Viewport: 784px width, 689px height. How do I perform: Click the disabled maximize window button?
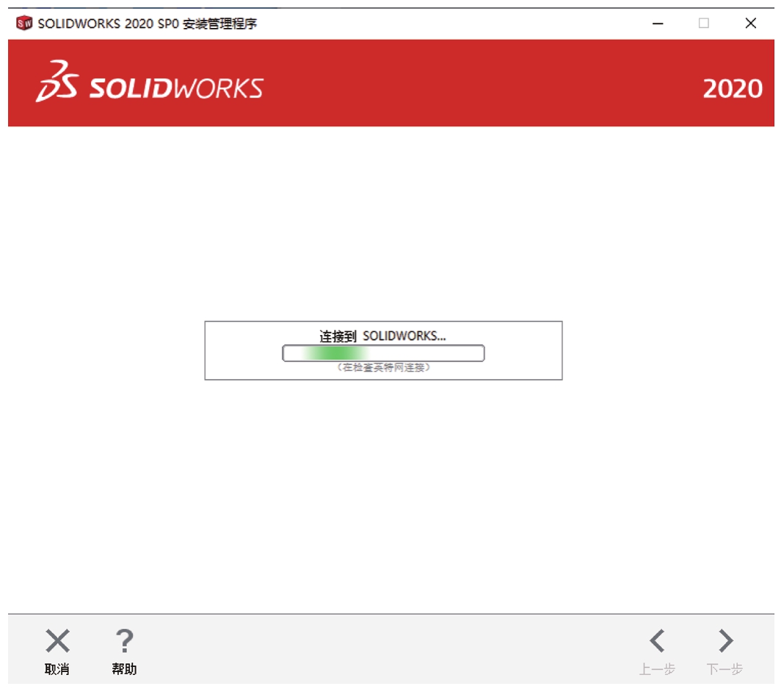tap(703, 23)
